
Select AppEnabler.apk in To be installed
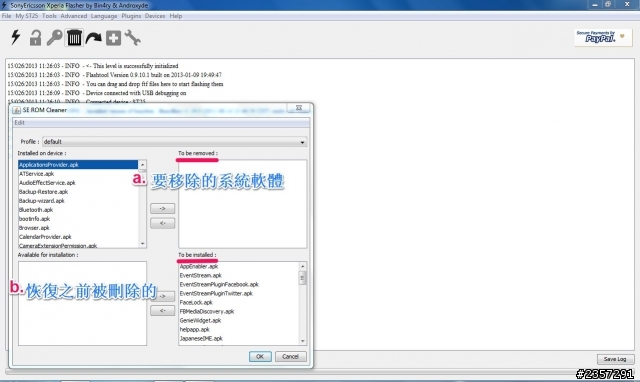239,266
